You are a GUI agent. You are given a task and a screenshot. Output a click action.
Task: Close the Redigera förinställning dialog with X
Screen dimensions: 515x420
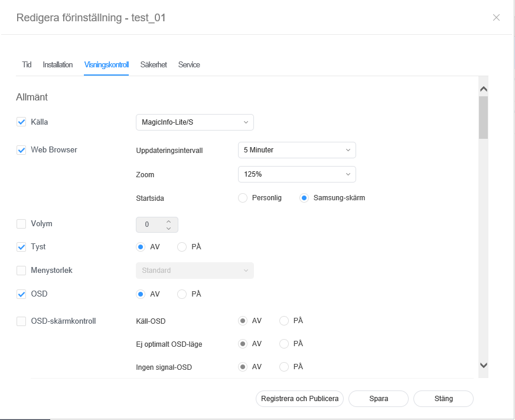pos(496,18)
